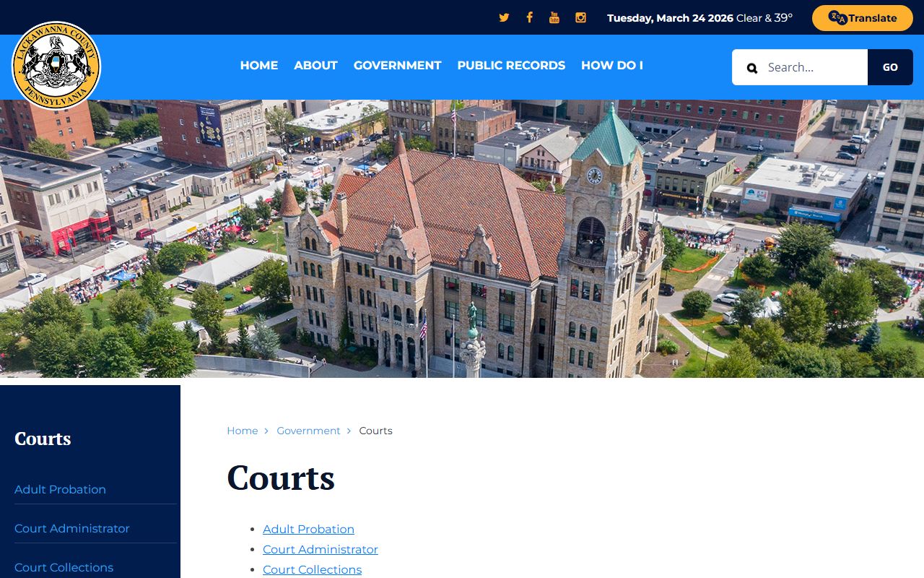Open Court Collections in the sidebar

(x=64, y=567)
